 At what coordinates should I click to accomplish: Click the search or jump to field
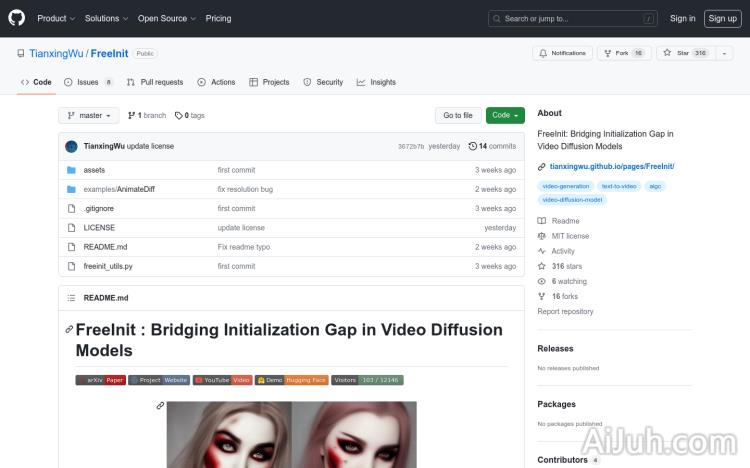pos(573,18)
